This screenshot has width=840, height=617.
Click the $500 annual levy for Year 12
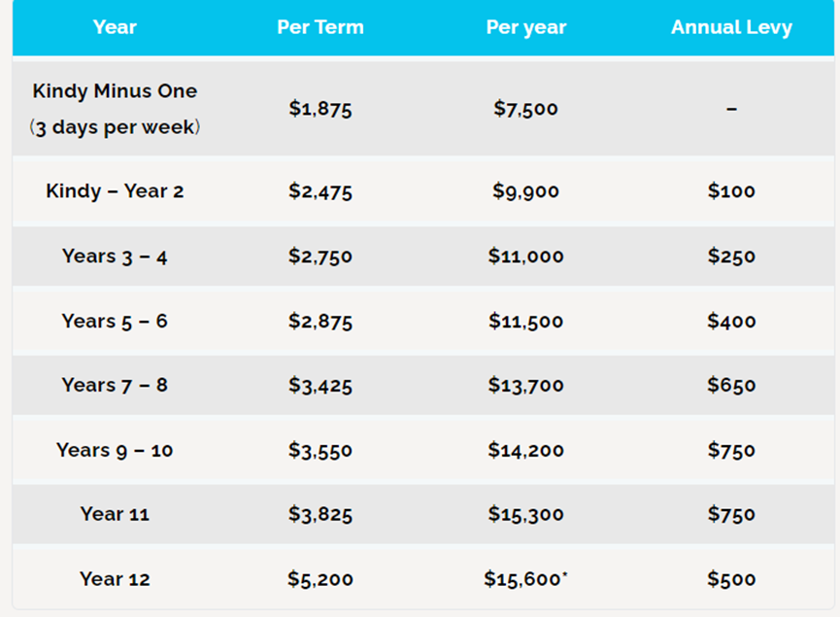(x=731, y=579)
